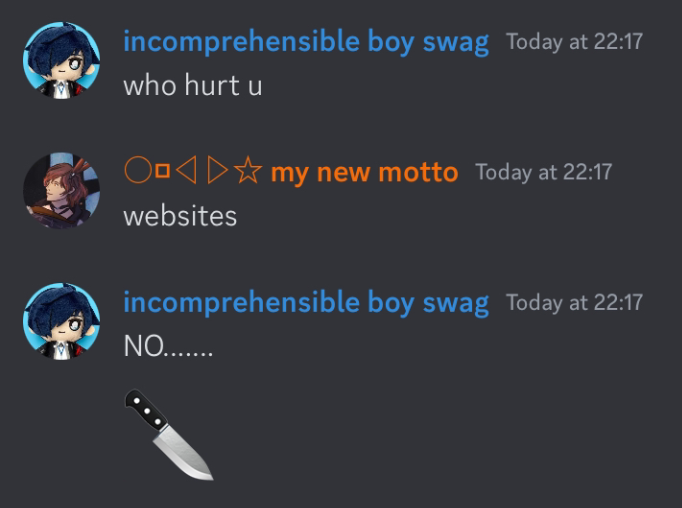Open the red-haired character avatar
This screenshot has height=508, width=682.
pos(61,190)
